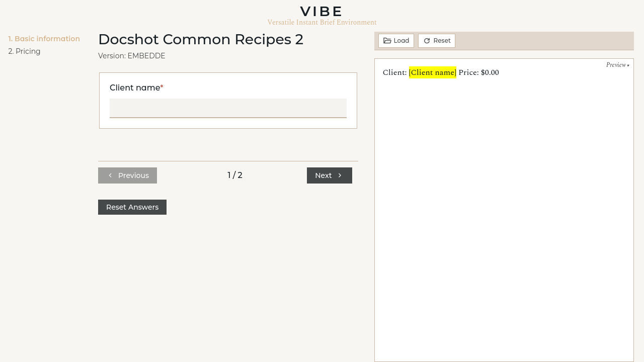Click the Next button label

click(x=323, y=175)
